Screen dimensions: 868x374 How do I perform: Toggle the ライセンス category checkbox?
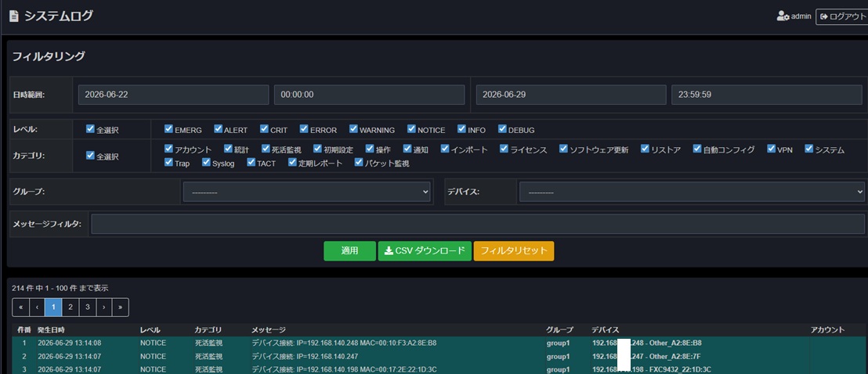point(504,149)
